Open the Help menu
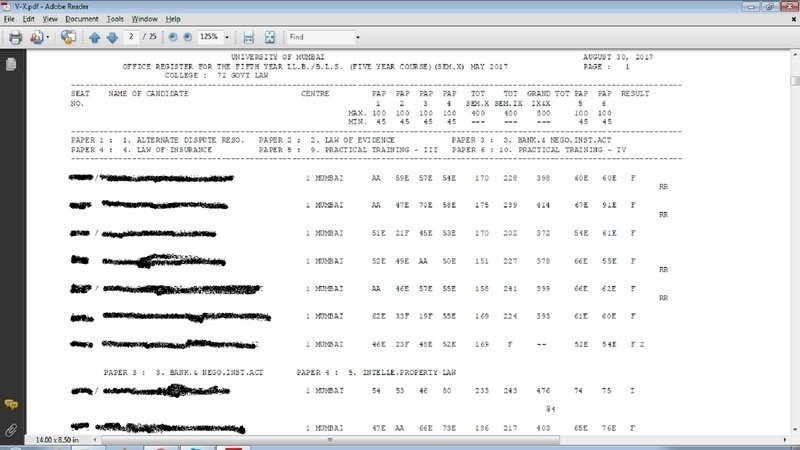Viewport: 800px width, 450px height. click(x=174, y=19)
